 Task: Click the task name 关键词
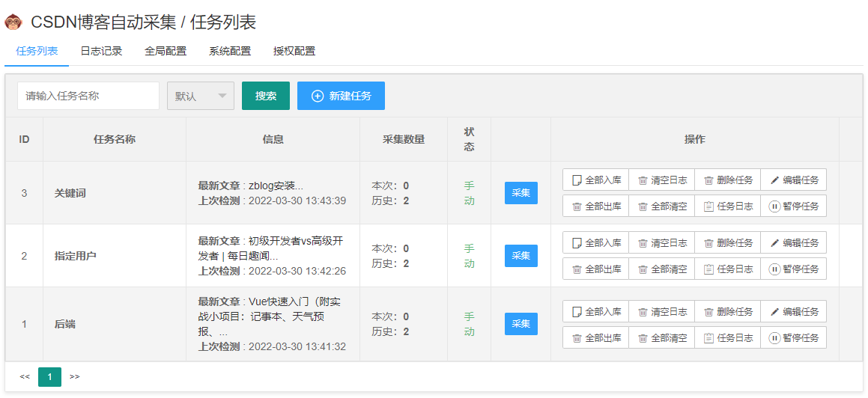click(x=70, y=193)
